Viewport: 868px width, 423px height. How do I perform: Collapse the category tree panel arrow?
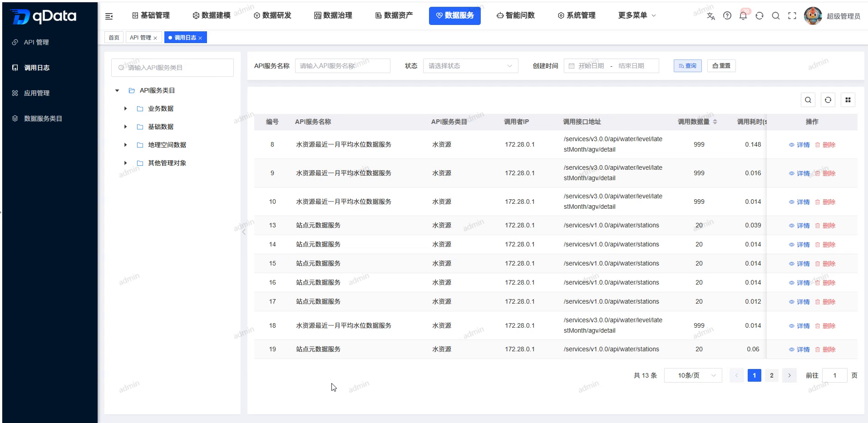[x=244, y=232]
